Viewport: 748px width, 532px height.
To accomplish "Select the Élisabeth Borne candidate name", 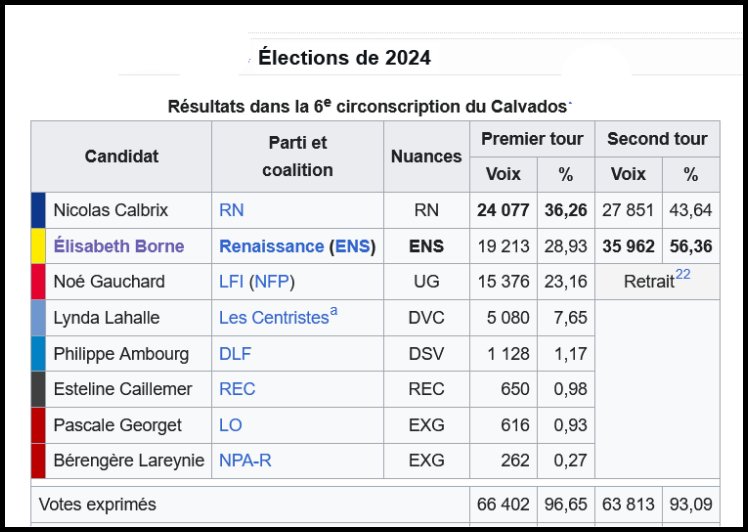I will coord(118,246).
